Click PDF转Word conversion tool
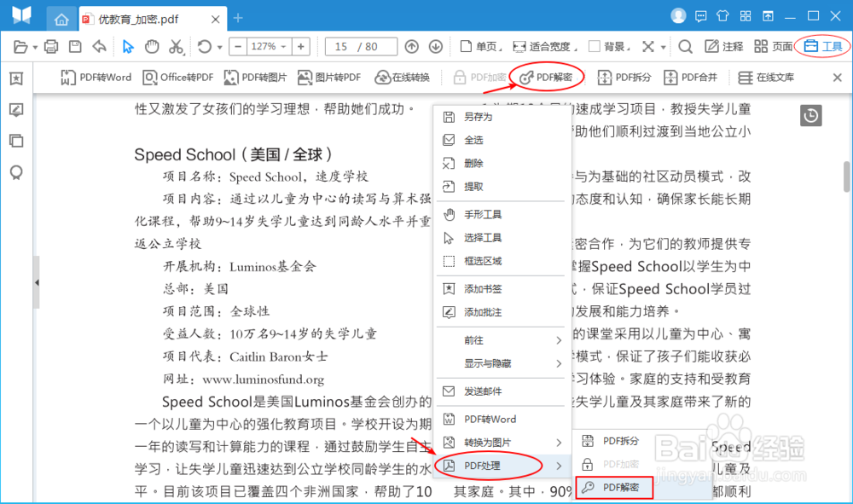The height and width of the screenshot is (504, 853). click(x=96, y=78)
